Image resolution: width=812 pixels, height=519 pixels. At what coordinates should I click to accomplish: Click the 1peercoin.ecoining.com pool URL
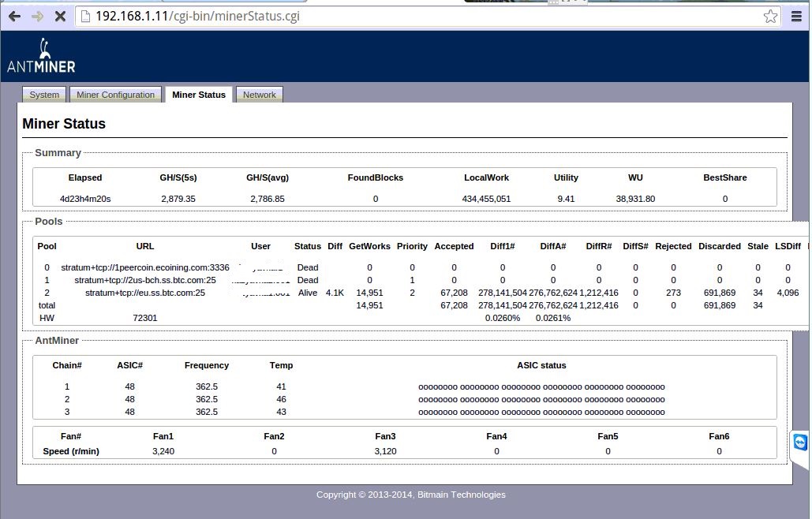pyautogui.click(x=145, y=267)
